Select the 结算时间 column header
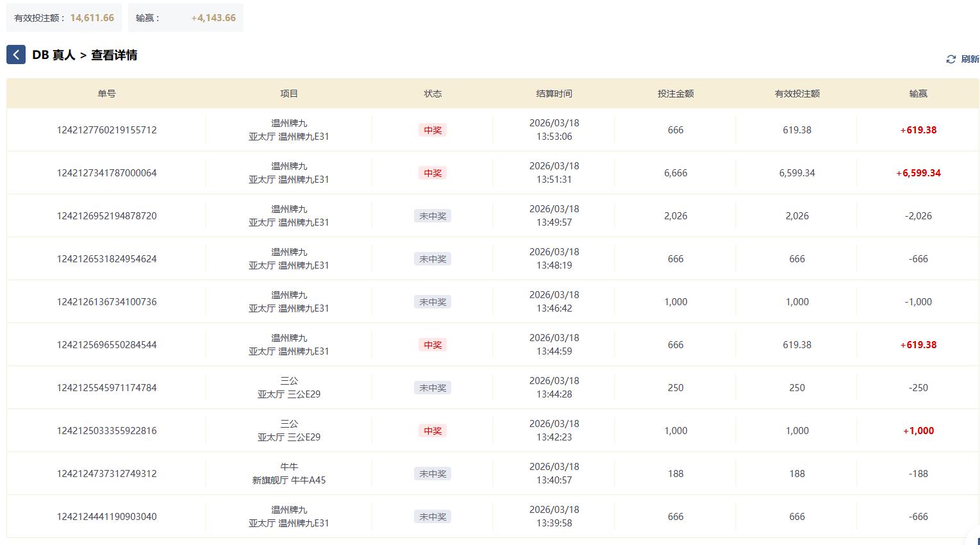980x545 pixels. click(x=554, y=94)
